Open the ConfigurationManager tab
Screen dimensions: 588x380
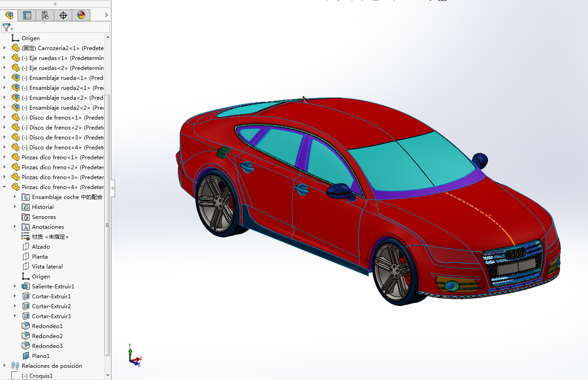pyautogui.click(x=45, y=15)
